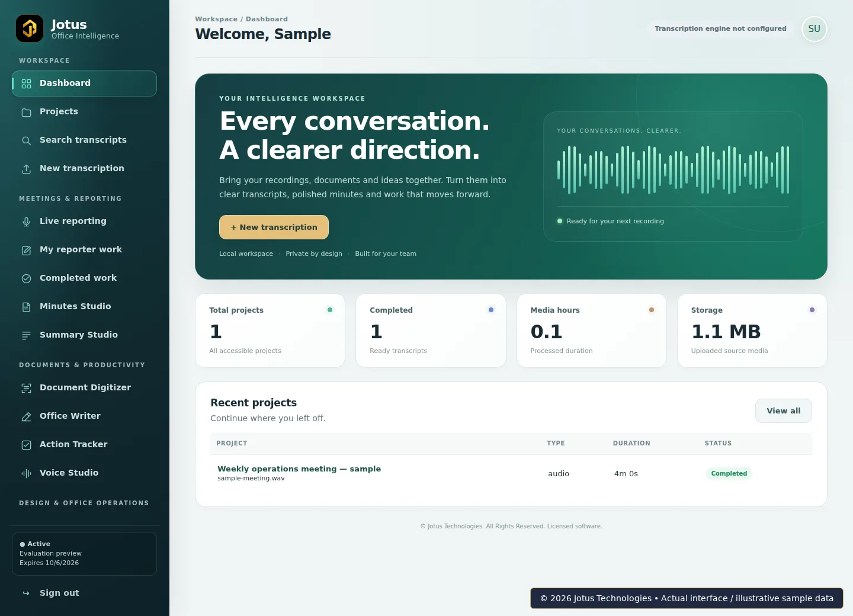Click the upload icon beside New transcription in sidebar
This screenshot has height=616, width=853.
click(x=26, y=169)
